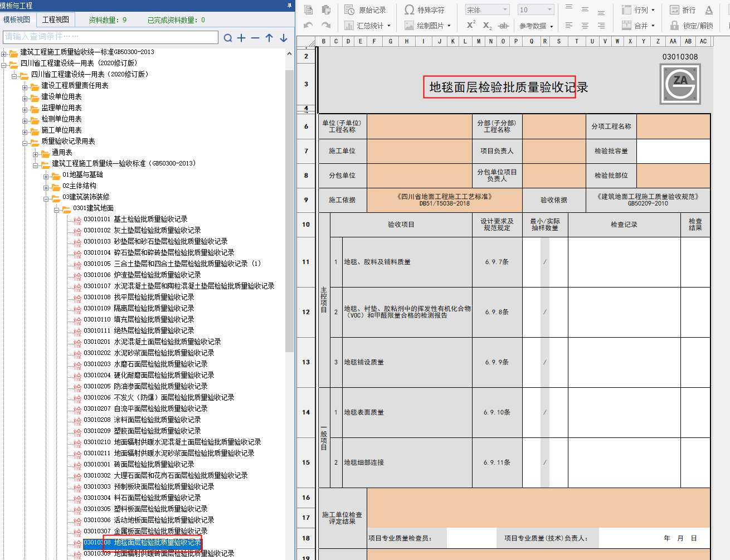Click the 检验批容量 value cell
Screen dimensions: 730x560
(x=673, y=151)
